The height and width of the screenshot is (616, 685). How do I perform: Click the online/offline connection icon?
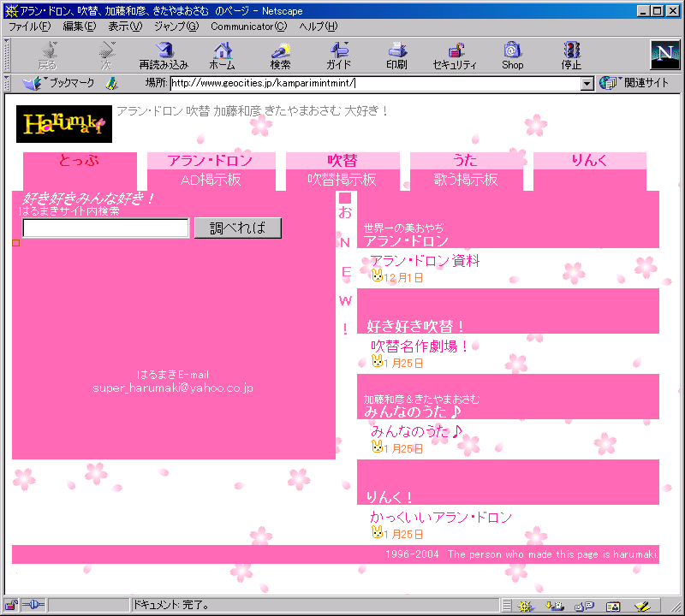click(33, 605)
